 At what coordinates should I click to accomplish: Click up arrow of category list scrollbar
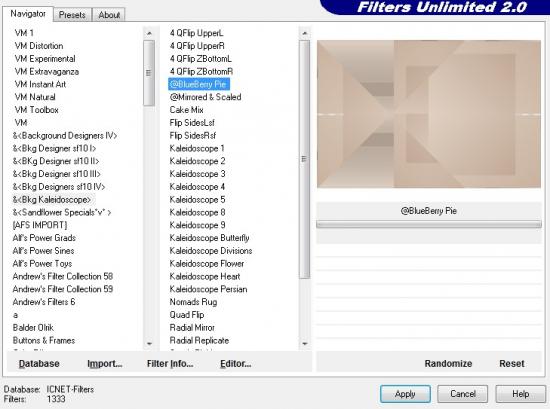click(149, 33)
